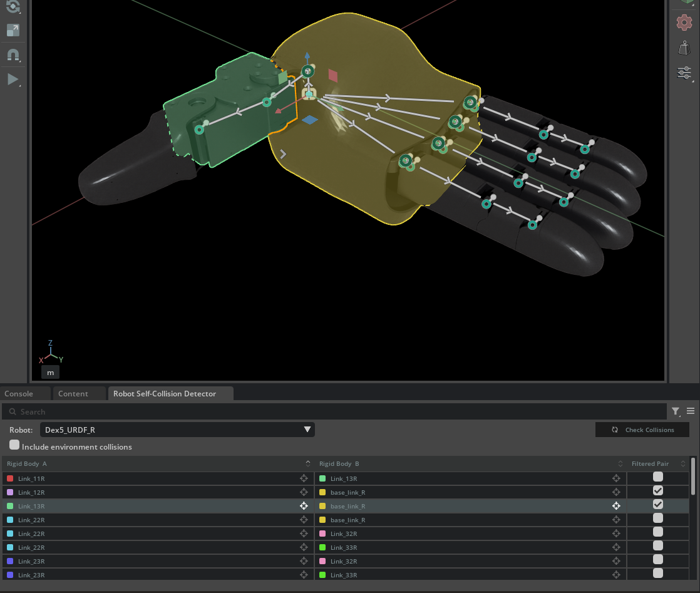Screen dimensions: 700x593
Task: Click the red color swatch next to Link_11R
Action: coord(9,478)
